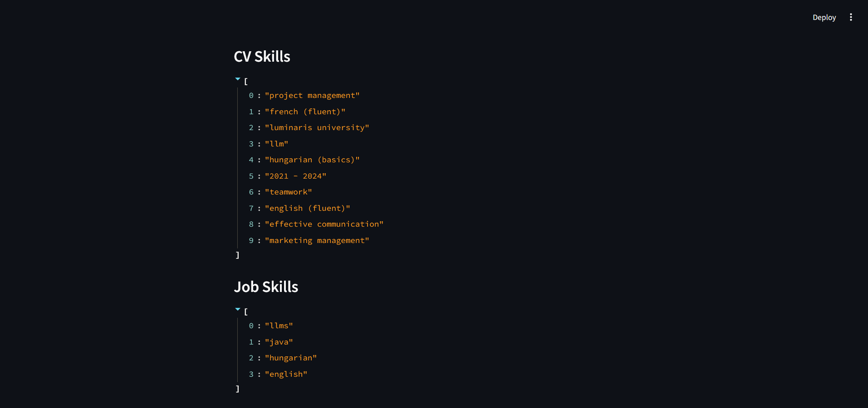Viewport: 868px width, 408px height.
Task: Select the "2021 - 2024" entry
Action: (x=295, y=176)
